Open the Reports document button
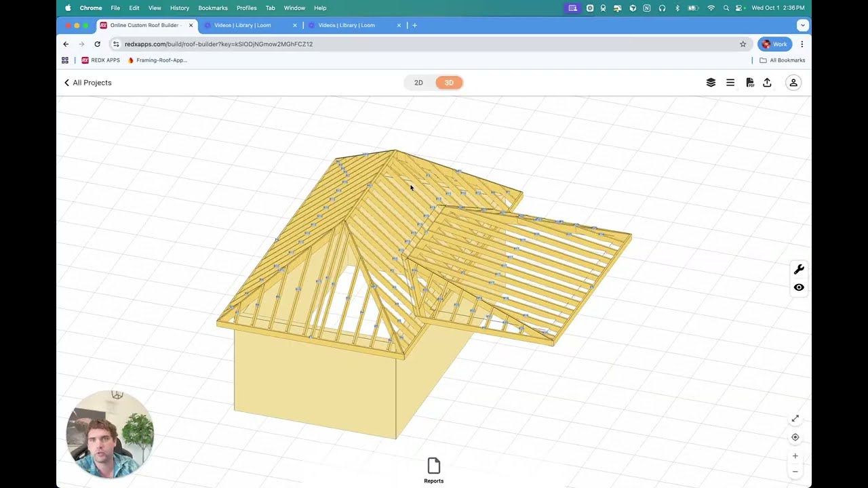Screen dimensions: 868x488 click(434, 470)
